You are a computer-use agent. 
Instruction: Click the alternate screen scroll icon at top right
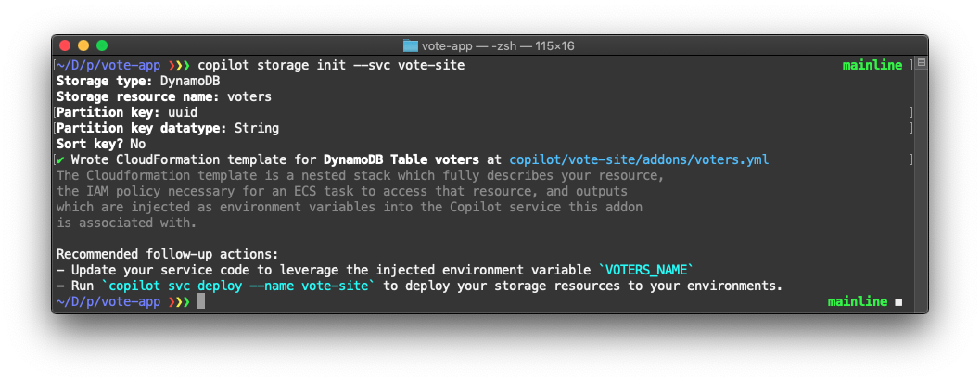922,63
